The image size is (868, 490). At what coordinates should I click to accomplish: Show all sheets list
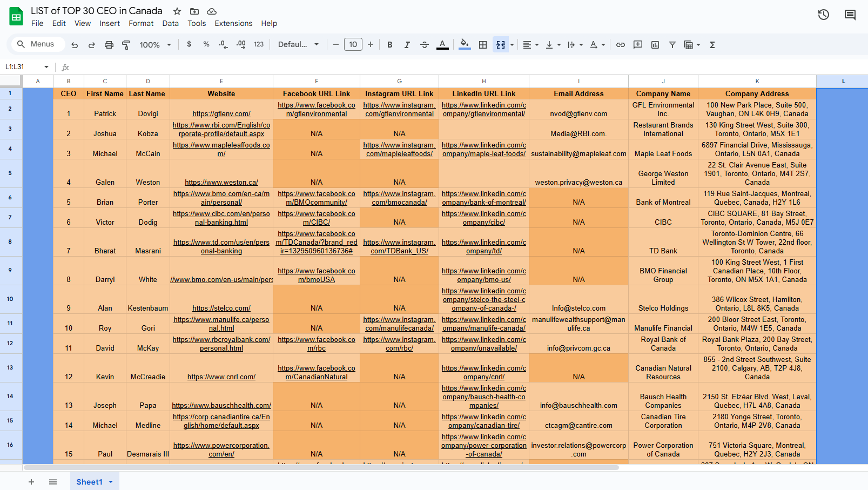click(53, 482)
